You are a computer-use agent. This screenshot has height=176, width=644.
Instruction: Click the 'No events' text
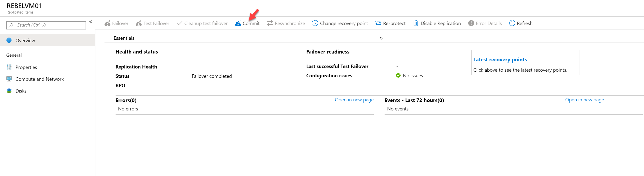[x=398, y=109]
